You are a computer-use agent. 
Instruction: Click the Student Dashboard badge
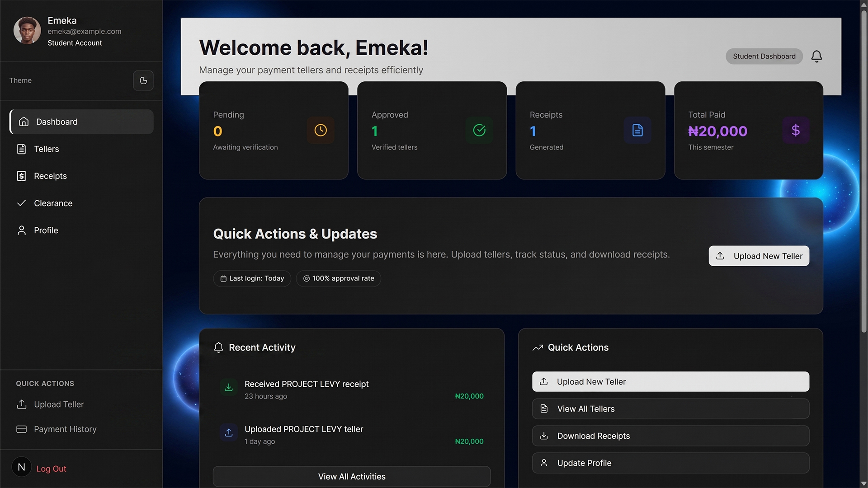pyautogui.click(x=764, y=56)
